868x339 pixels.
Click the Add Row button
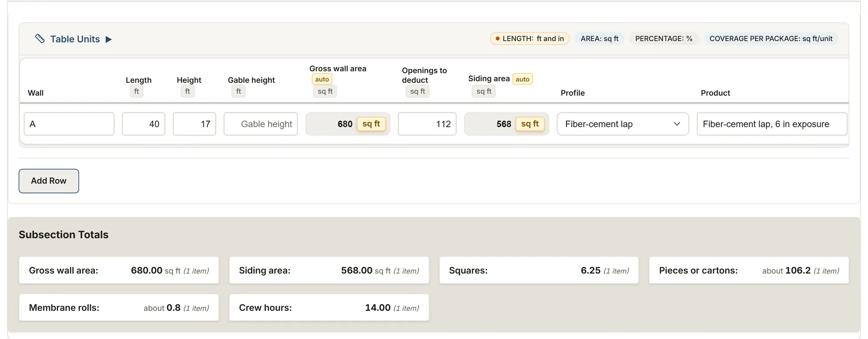(49, 181)
